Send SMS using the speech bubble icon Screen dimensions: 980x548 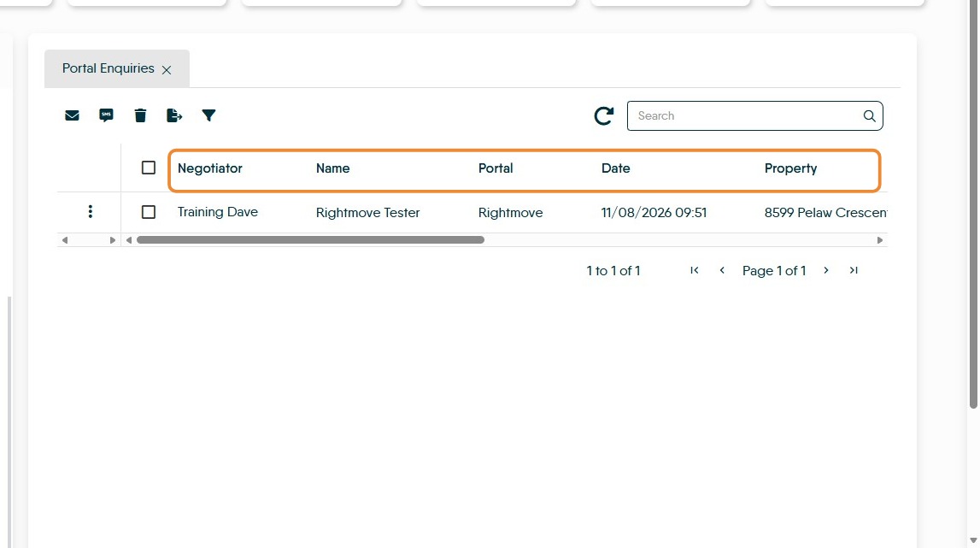pos(106,115)
